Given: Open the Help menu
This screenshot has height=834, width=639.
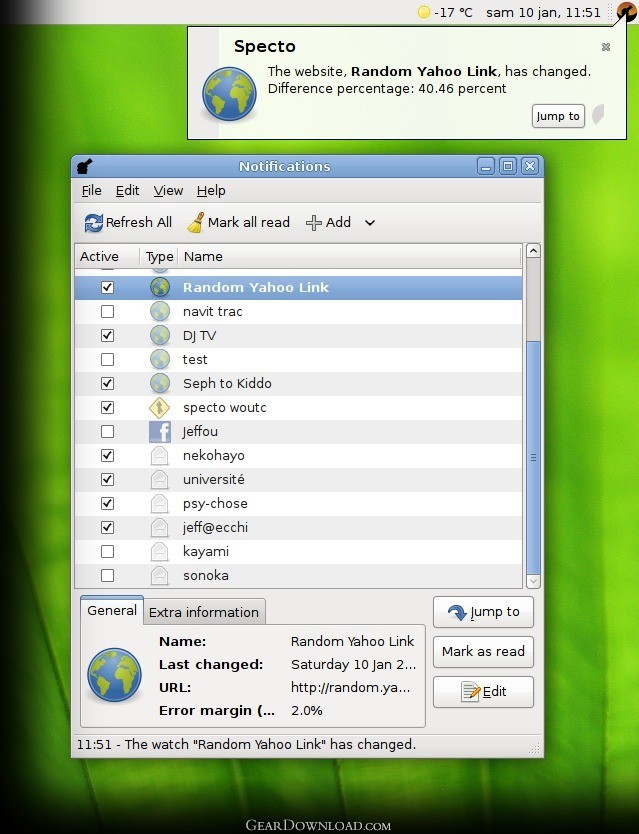Looking at the screenshot, I should [x=211, y=190].
